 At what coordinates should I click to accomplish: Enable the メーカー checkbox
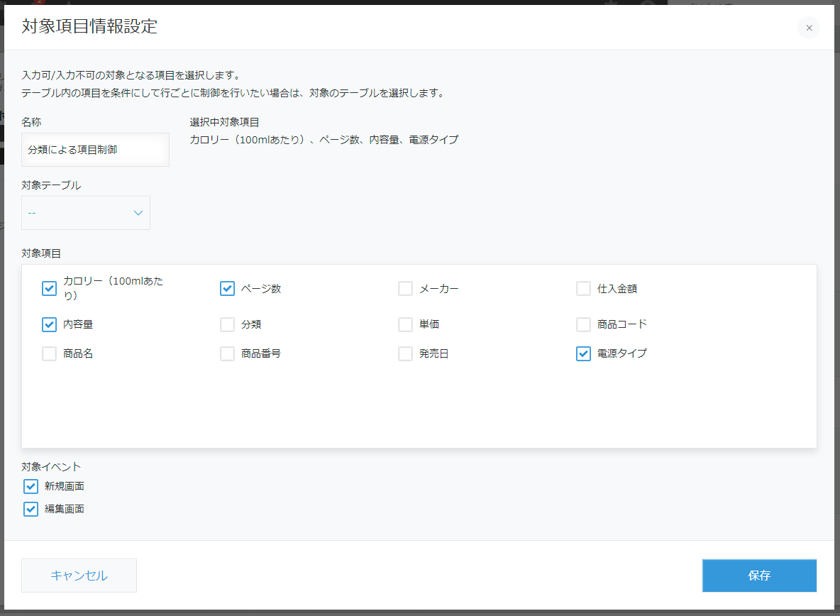pyautogui.click(x=406, y=289)
